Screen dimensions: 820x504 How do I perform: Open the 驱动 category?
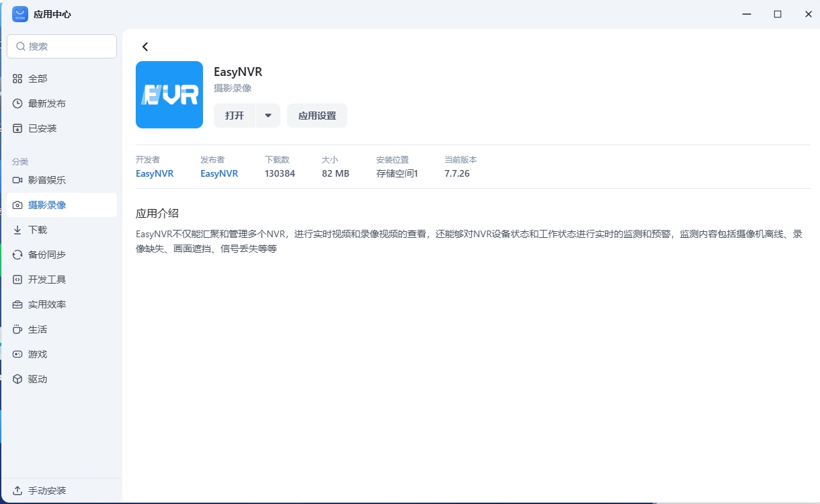tap(38, 379)
